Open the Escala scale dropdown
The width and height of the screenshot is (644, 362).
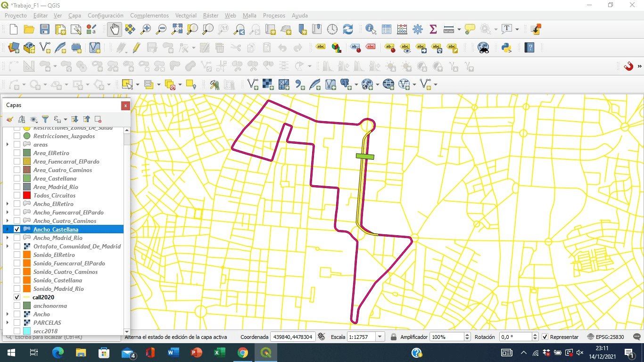pos(380,337)
